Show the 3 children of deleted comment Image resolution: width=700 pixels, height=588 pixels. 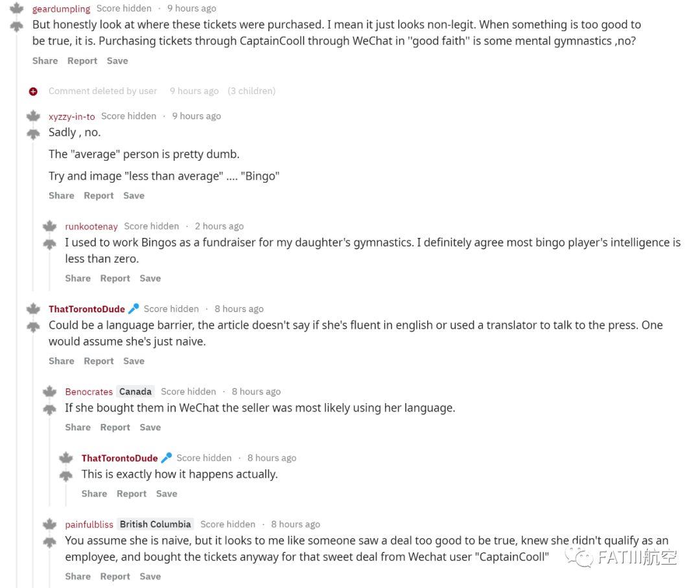[x=251, y=91]
